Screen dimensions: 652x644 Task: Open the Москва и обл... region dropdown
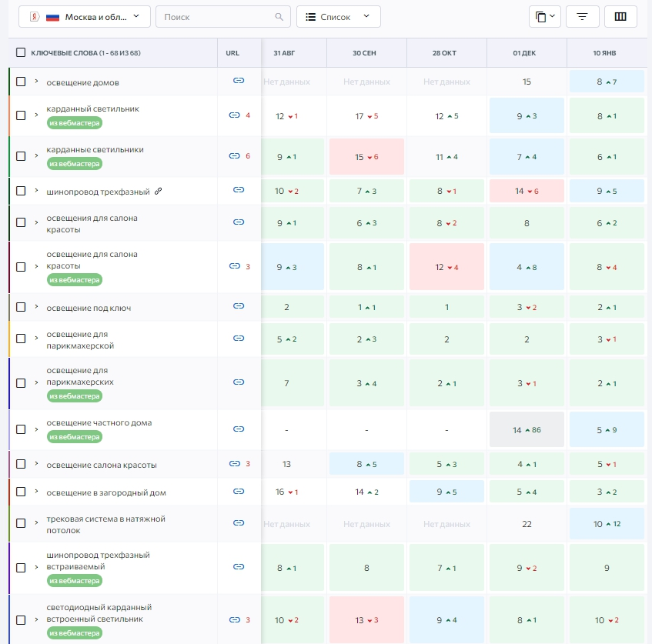click(x=85, y=17)
